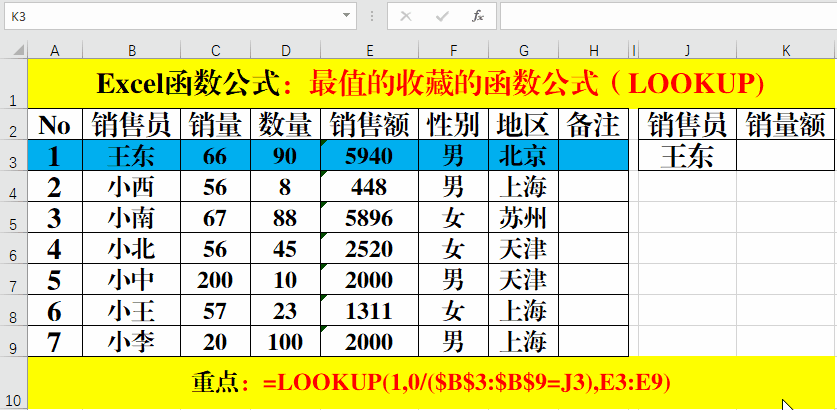The height and width of the screenshot is (410, 837).
Task: Select column H header
Action: [594, 51]
